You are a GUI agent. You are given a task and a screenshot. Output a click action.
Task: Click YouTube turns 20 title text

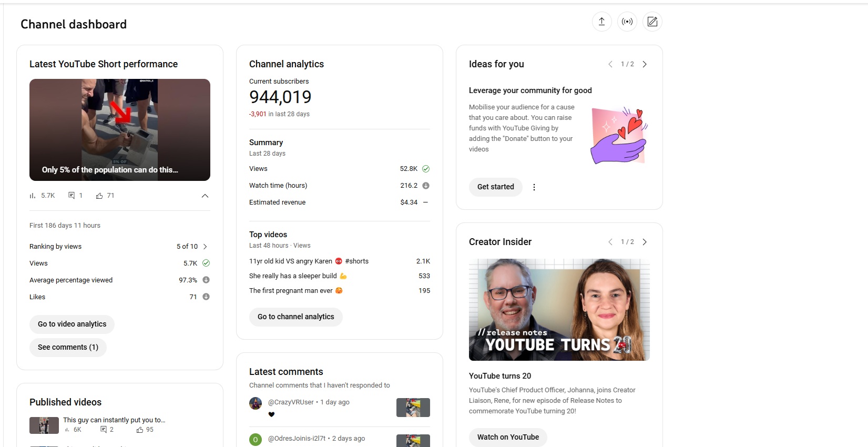[x=500, y=376]
